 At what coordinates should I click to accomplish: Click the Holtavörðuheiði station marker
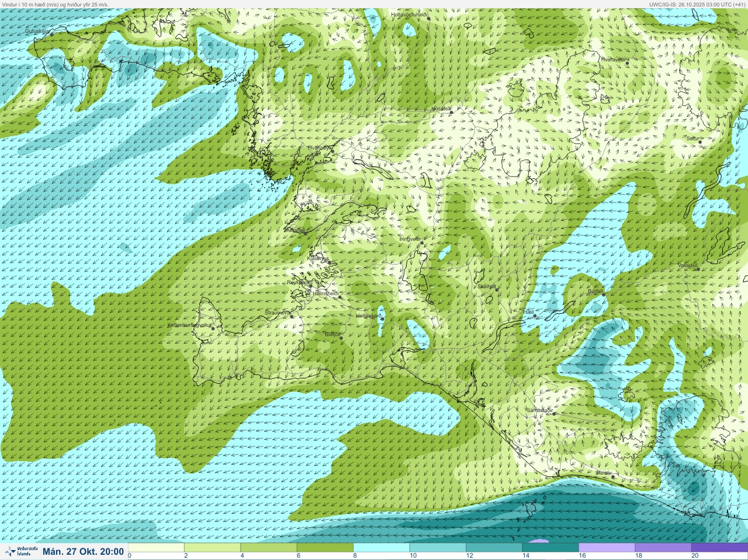[428, 18]
